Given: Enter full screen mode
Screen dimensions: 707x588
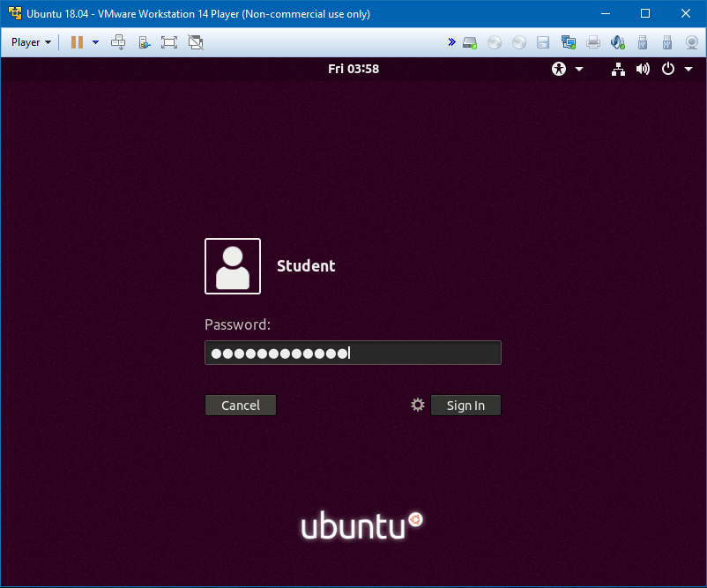Looking at the screenshot, I should pos(169,42).
